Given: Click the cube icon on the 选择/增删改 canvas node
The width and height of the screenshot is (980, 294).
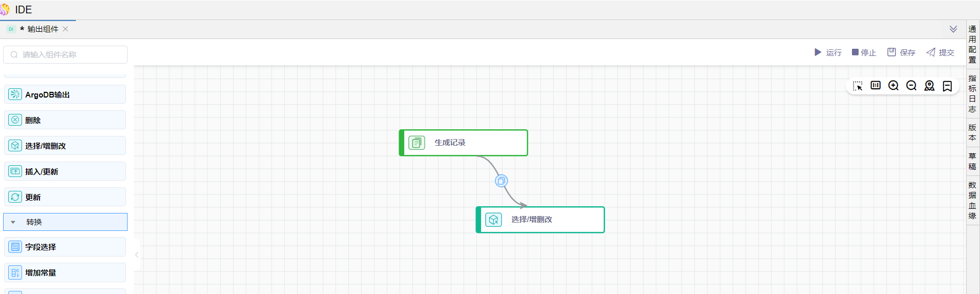Looking at the screenshot, I should coord(493,220).
